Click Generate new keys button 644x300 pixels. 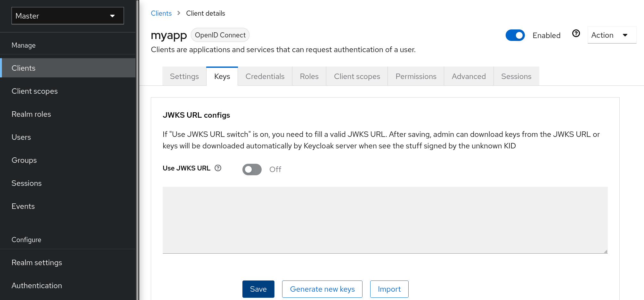pyautogui.click(x=322, y=289)
